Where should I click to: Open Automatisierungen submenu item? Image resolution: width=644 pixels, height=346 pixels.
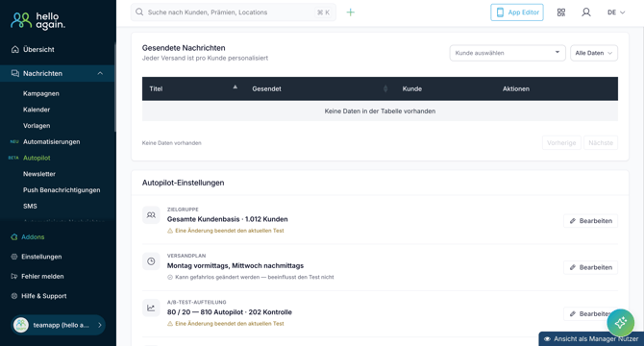tap(51, 141)
